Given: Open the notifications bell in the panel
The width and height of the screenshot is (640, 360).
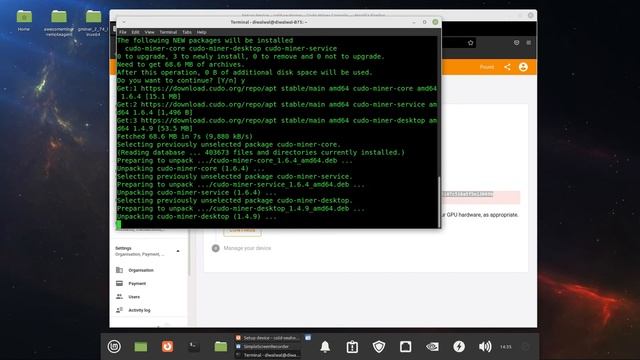Looking at the screenshot, I should pos(325,347).
